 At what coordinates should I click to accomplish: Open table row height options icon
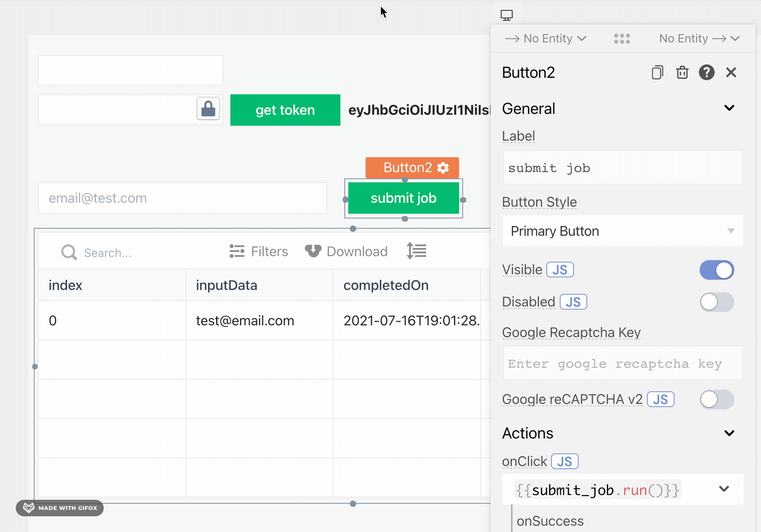point(417,251)
